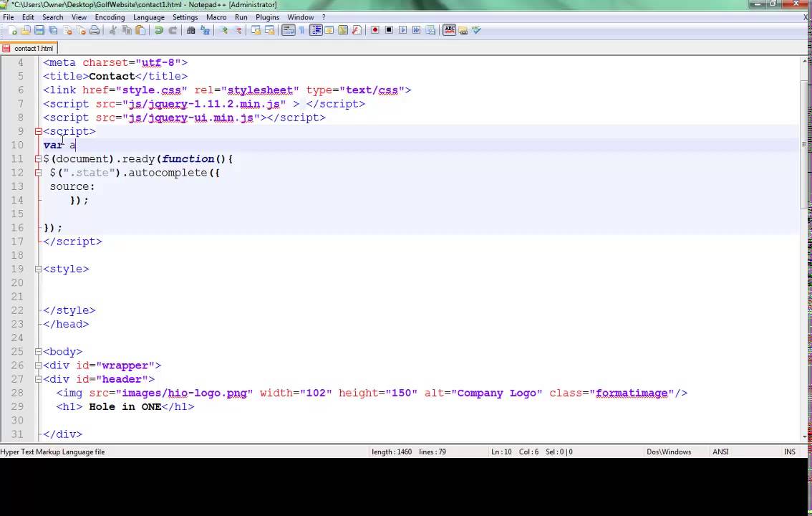Viewport: 812px width, 516px height.
Task: Collapse document ready fold on line 11
Action: pos(39,159)
